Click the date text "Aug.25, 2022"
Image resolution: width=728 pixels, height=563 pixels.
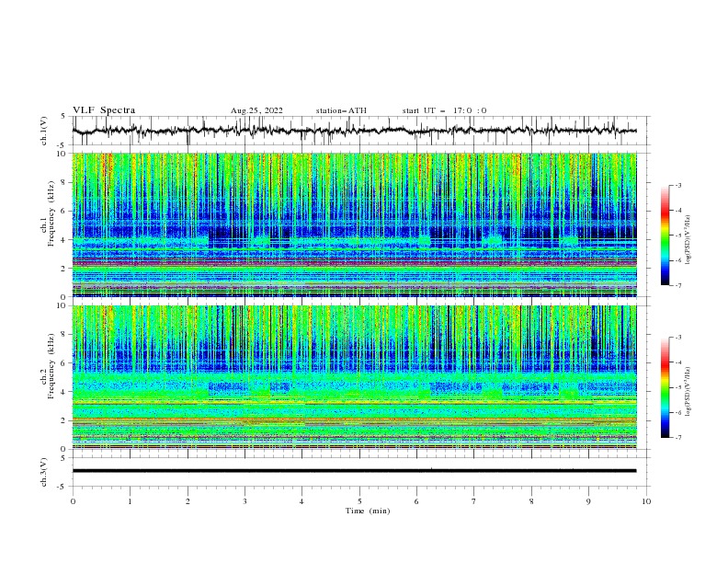point(256,110)
